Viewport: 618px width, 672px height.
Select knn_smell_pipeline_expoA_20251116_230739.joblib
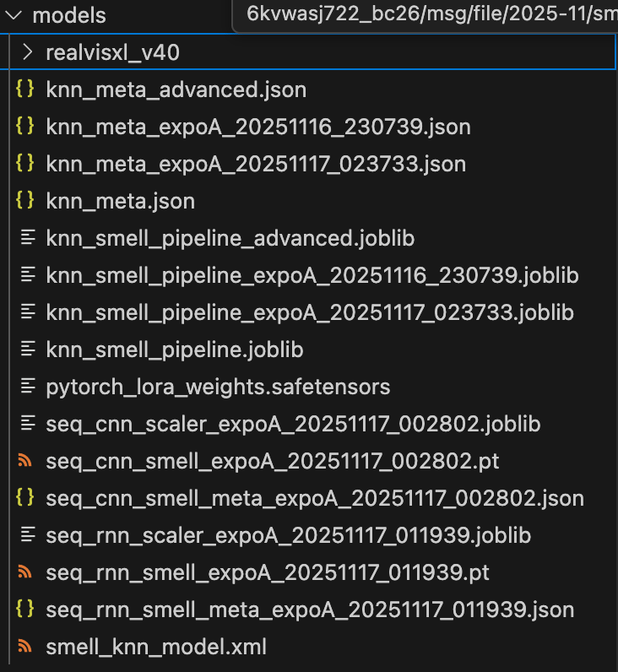point(312,275)
